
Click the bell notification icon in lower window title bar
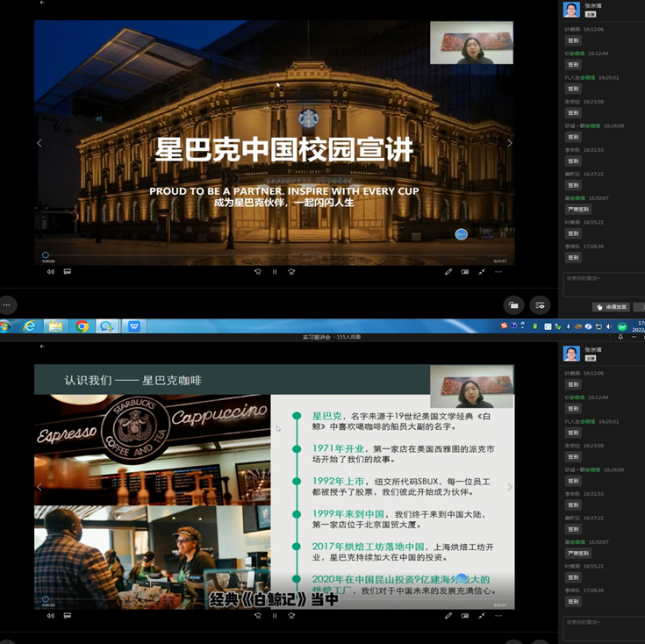[x=620, y=337]
